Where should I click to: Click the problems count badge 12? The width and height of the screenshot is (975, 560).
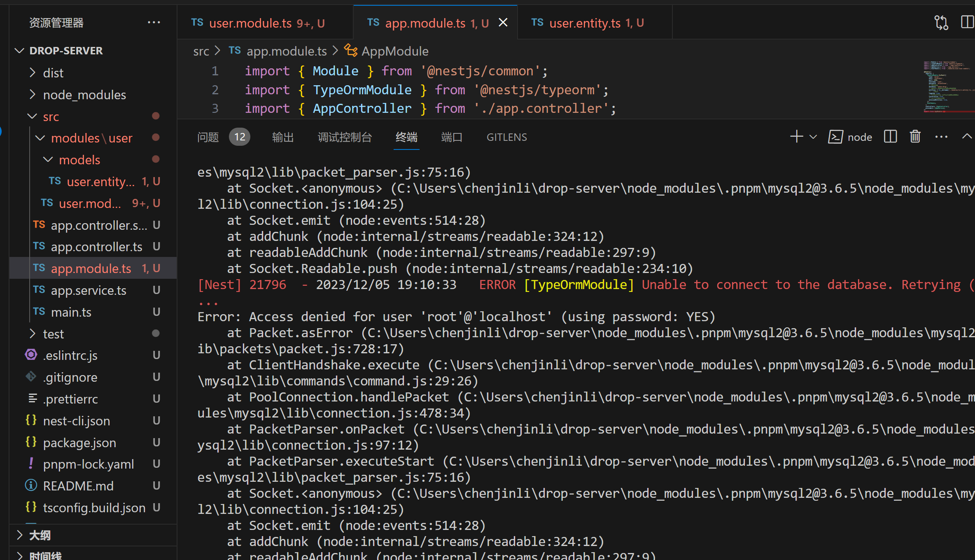pyautogui.click(x=240, y=137)
